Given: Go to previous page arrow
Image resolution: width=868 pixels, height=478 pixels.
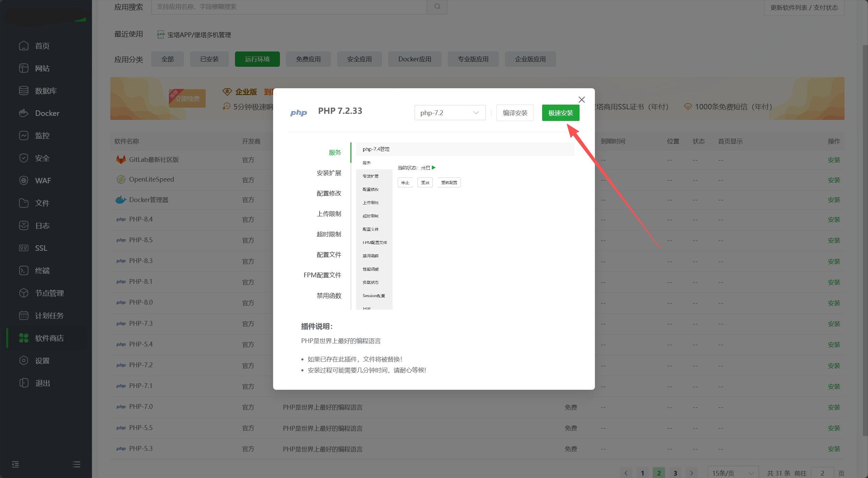Looking at the screenshot, I should pyautogui.click(x=626, y=473).
